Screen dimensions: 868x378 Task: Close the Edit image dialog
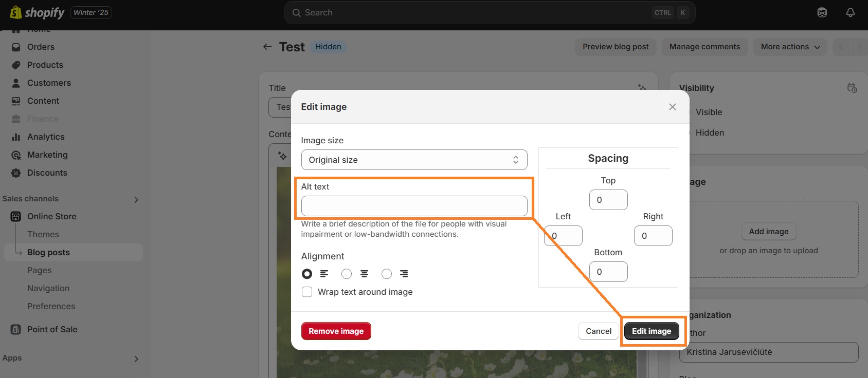pos(673,107)
